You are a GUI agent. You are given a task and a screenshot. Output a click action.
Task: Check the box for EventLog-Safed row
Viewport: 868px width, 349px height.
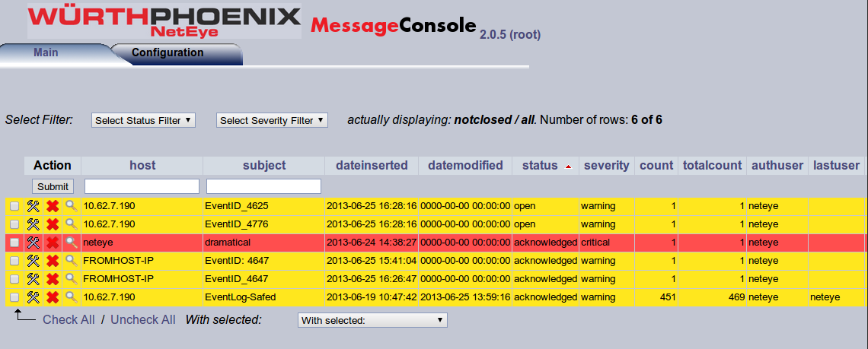pyautogui.click(x=14, y=297)
